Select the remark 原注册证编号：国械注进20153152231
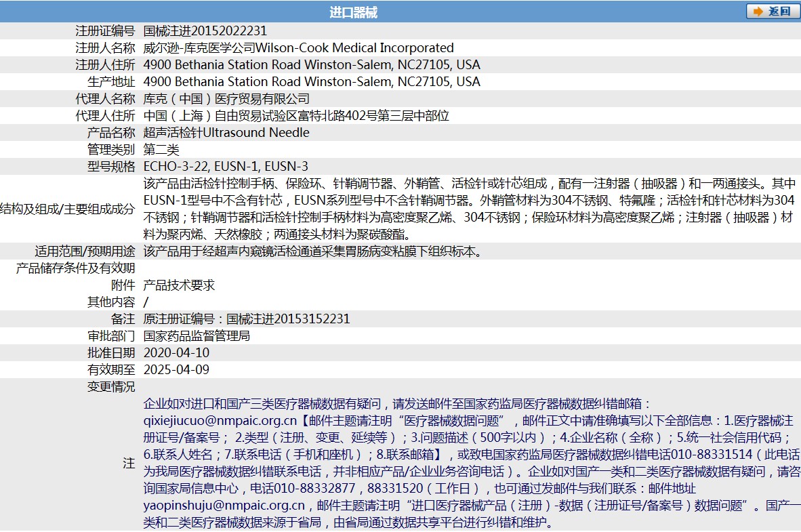 coord(247,319)
